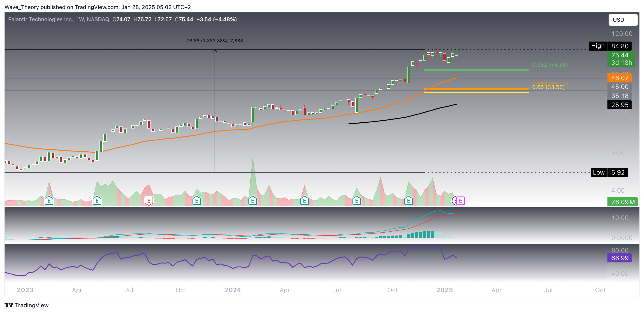Click the current price 75.44 label
Screen dimensions: 644x313
pos(620,55)
